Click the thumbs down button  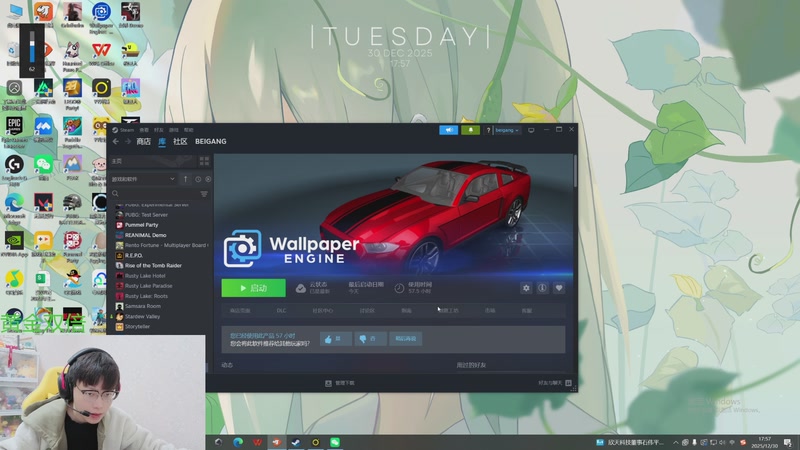pyautogui.click(x=370, y=339)
